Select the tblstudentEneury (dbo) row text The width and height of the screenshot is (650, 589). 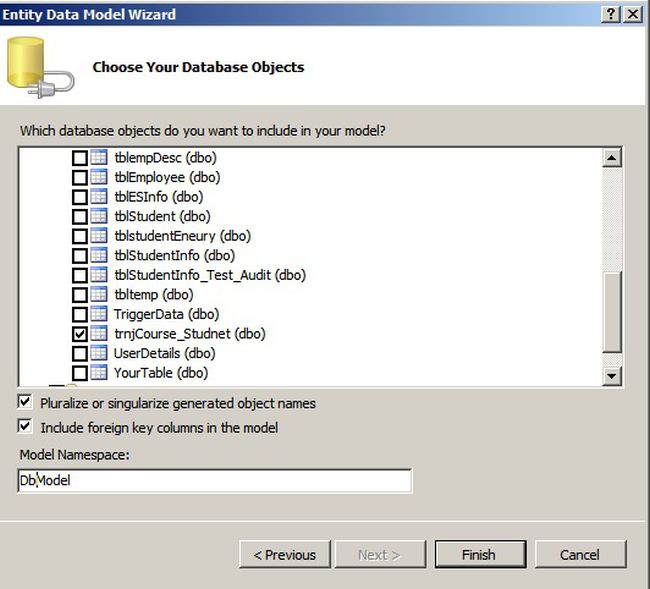point(182,236)
